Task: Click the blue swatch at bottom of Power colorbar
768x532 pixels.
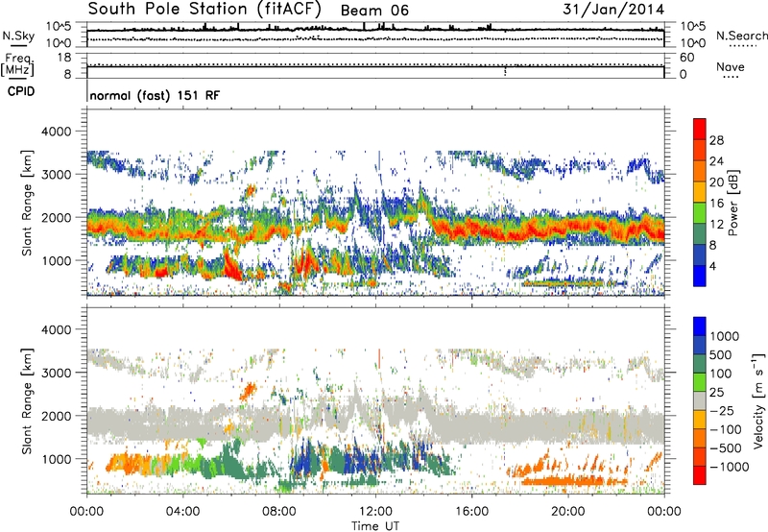Action: pyautogui.click(x=700, y=276)
